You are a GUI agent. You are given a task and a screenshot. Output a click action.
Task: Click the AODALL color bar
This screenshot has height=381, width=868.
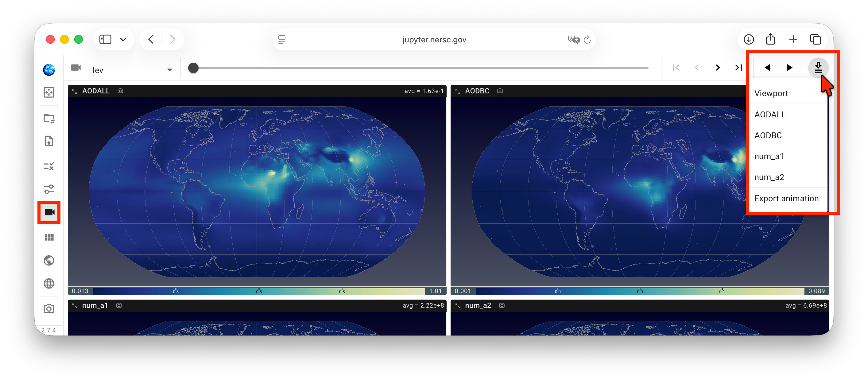pos(259,291)
